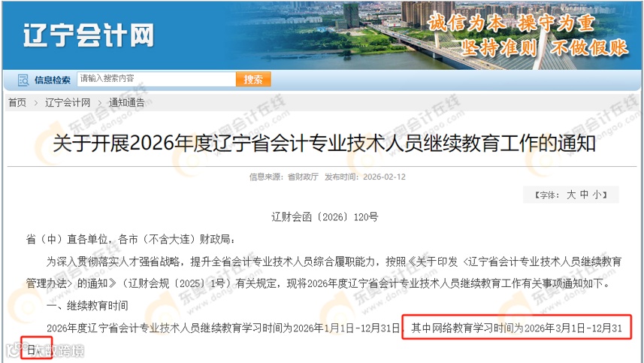Viewport: 644px width, 363px height.
Task: Click the 一、继续教育时间 section heading
Action: click(87, 306)
